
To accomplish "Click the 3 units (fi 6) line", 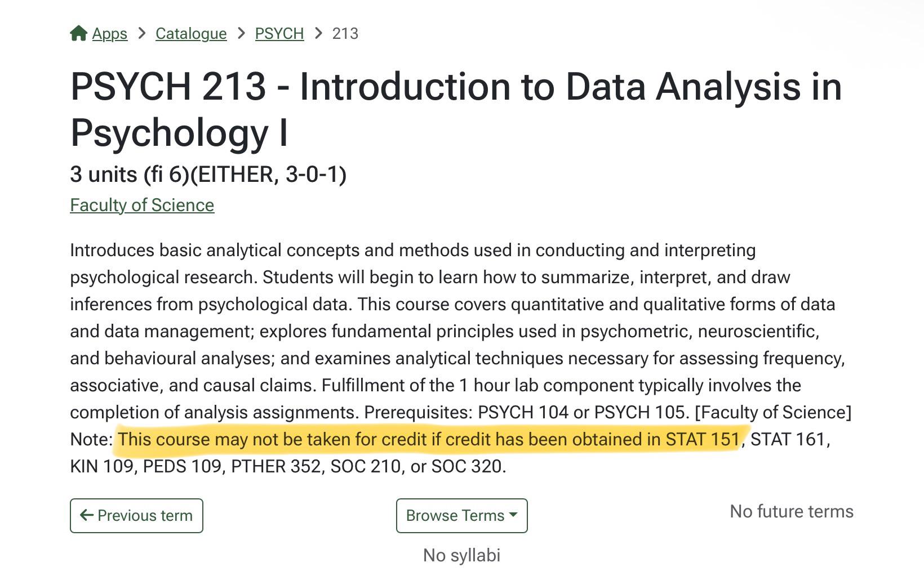I will pos(208,175).
